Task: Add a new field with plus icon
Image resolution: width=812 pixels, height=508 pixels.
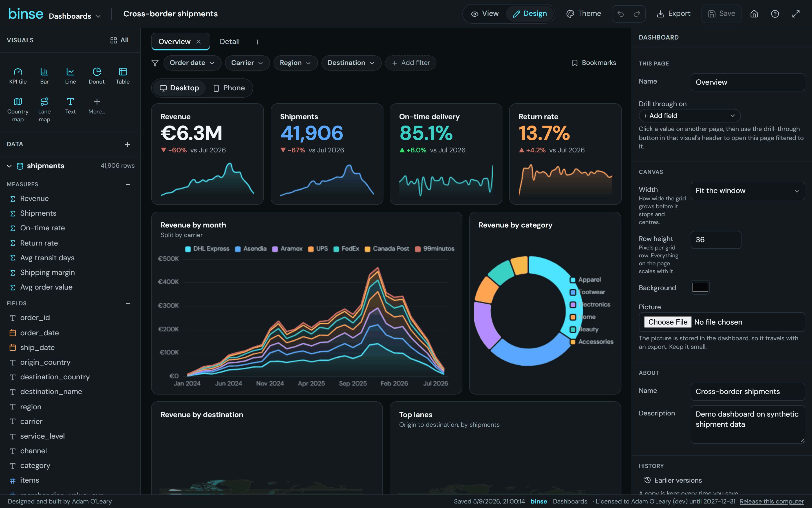Action: pyautogui.click(x=128, y=304)
